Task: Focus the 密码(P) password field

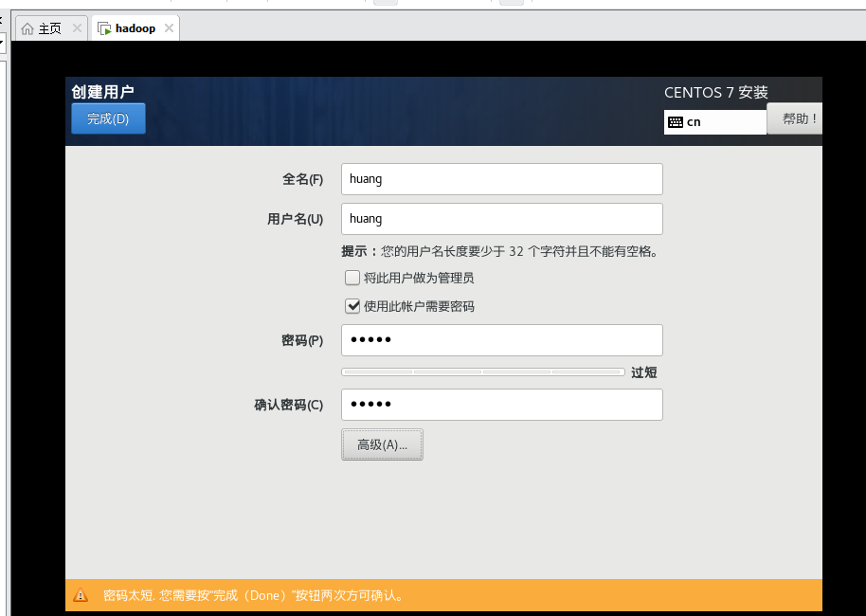Action: 502,340
